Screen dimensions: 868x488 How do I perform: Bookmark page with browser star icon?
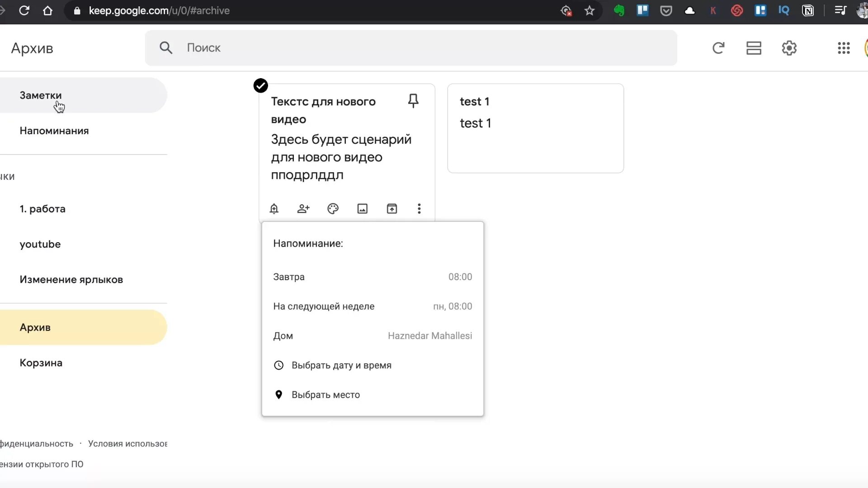pyautogui.click(x=589, y=11)
